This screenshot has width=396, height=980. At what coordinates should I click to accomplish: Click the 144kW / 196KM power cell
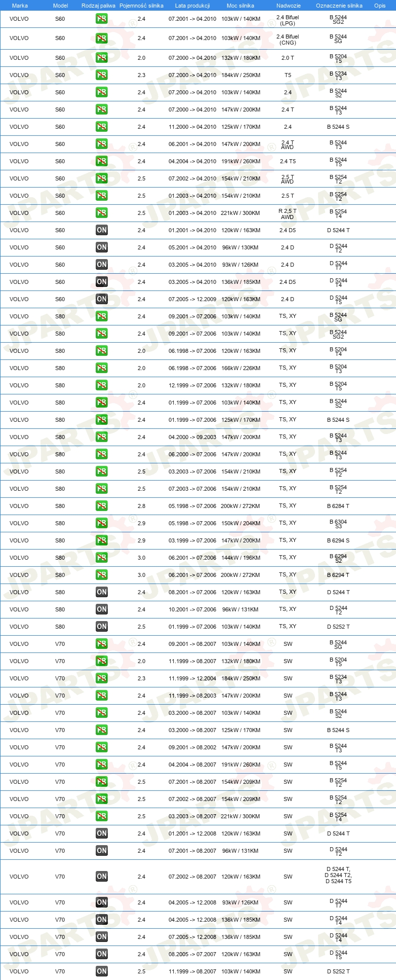(x=241, y=558)
